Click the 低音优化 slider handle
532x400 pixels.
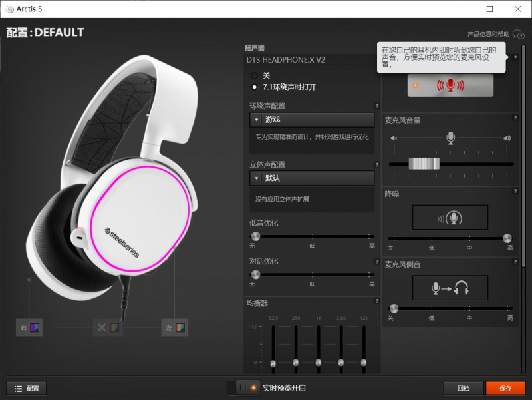pyautogui.click(x=255, y=236)
